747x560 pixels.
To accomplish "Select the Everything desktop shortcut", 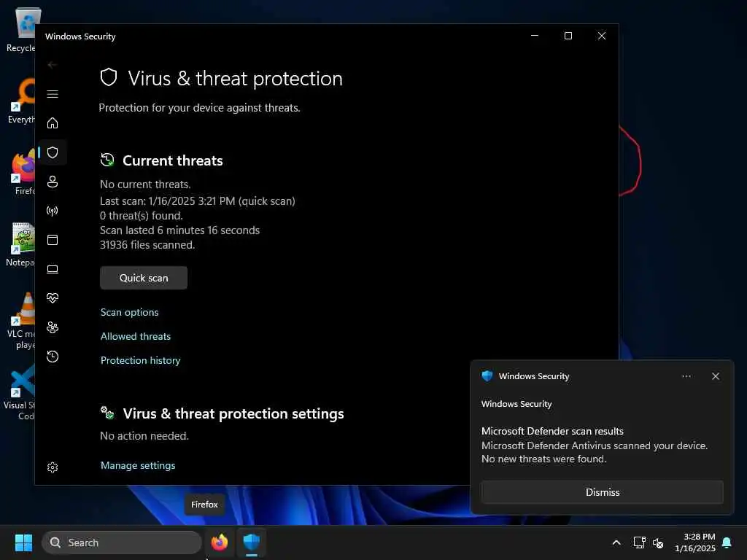I will click(21, 101).
